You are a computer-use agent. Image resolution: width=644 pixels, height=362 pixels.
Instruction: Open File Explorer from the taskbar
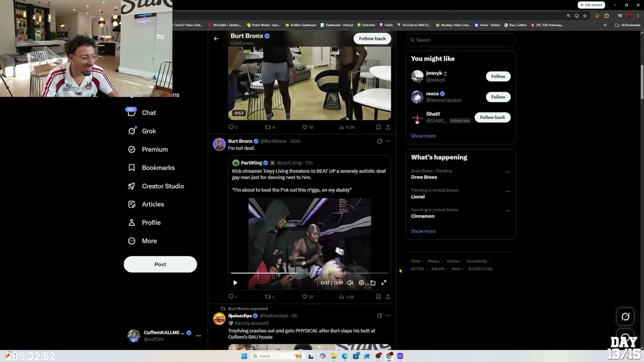point(334,356)
